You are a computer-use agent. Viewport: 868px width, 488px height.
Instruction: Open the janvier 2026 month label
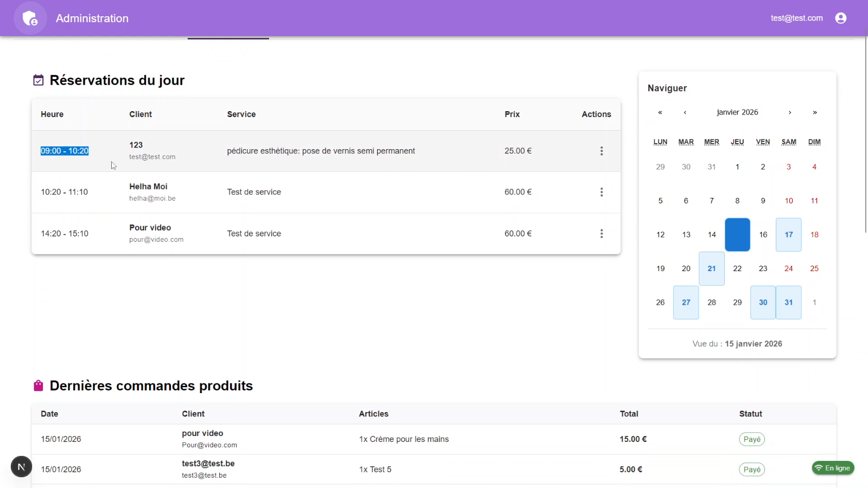click(x=737, y=112)
